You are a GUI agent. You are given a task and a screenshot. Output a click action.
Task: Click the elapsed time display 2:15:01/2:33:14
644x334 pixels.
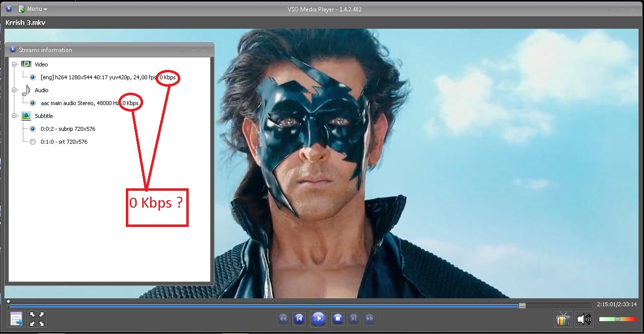point(617,304)
